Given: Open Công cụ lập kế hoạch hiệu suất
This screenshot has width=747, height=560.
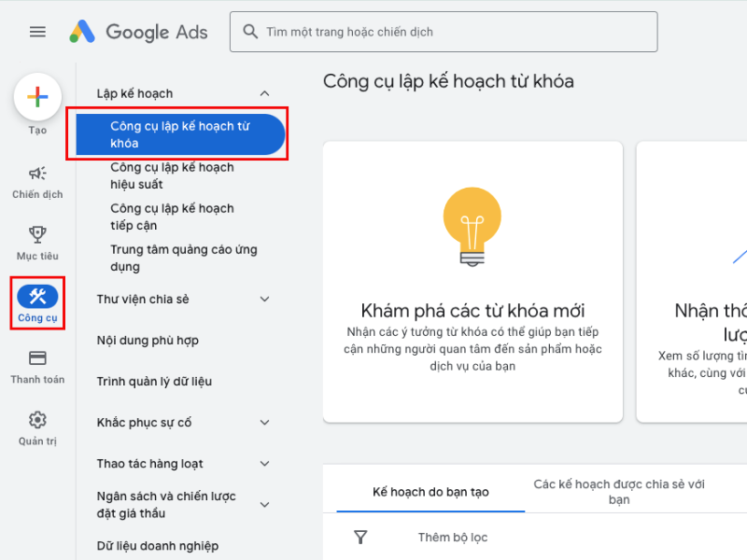Looking at the screenshot, I should [x=172, y=175].
